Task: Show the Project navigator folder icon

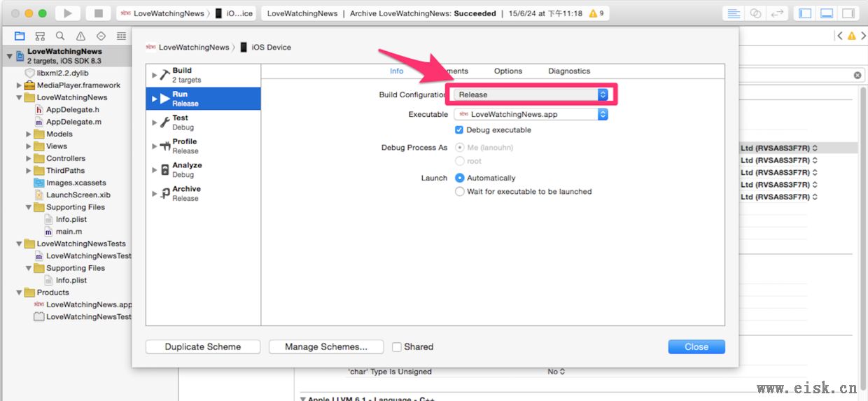Action: pos(20,36)
